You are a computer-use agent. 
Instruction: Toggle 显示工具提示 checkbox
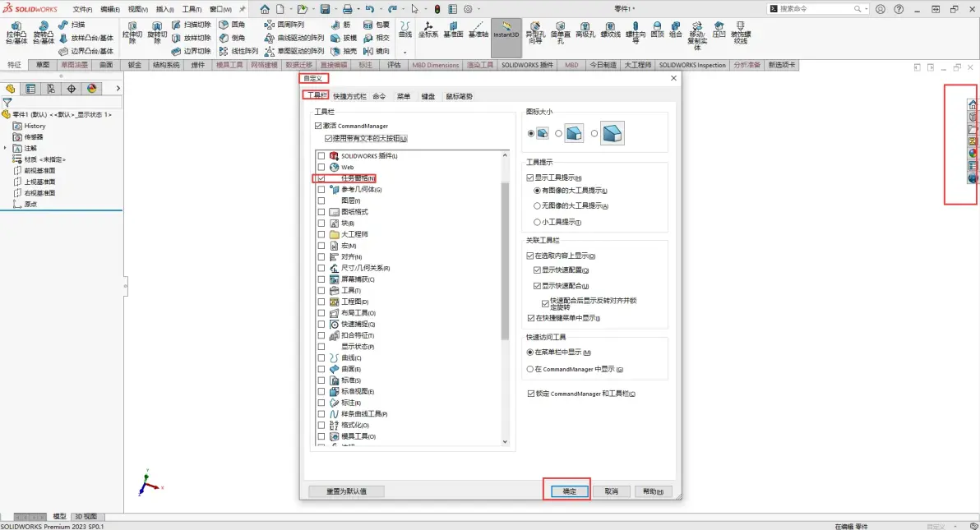(x=530, y=177)
